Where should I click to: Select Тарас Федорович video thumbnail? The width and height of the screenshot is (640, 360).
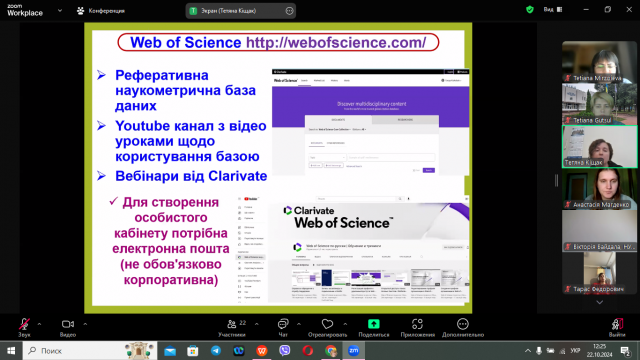coord(599,273)
